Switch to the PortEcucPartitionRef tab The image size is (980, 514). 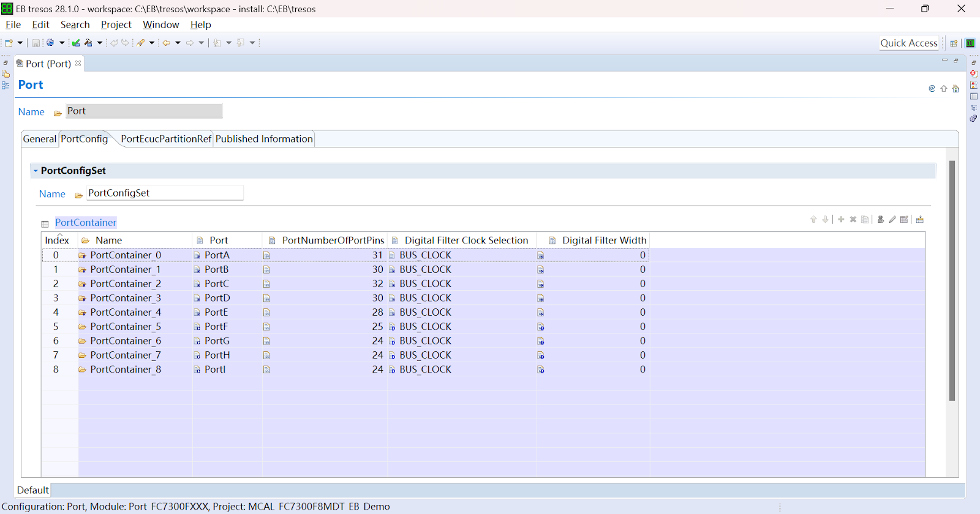[166, 139]
